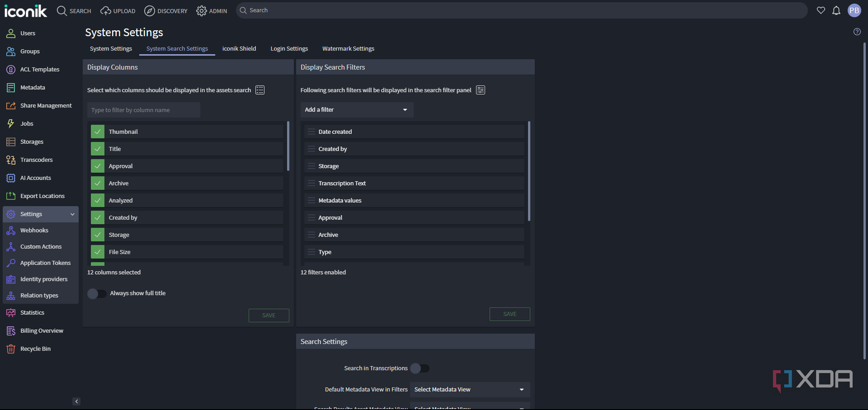This screenshot has width=868, height=410.
Task: Open the Custom Actions icon
Action: click(x=11, y=246)
